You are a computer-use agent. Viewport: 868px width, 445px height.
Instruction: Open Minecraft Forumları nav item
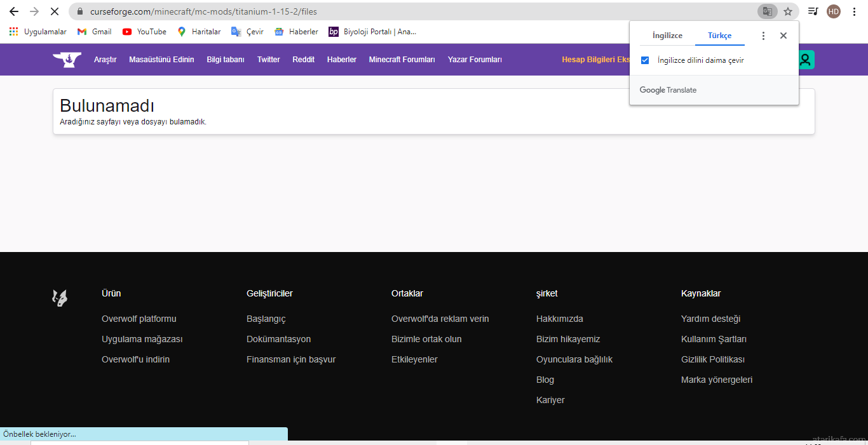click(x=402, y=60)
